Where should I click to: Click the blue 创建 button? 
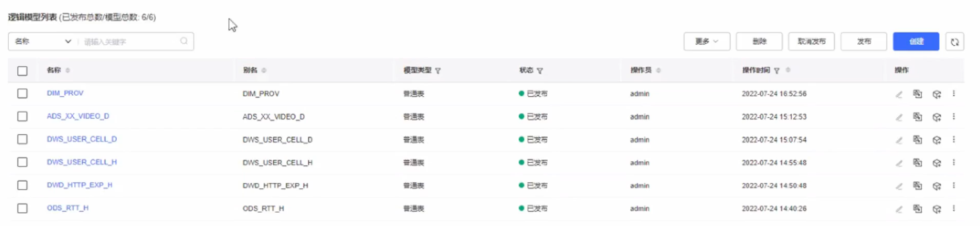916,41
